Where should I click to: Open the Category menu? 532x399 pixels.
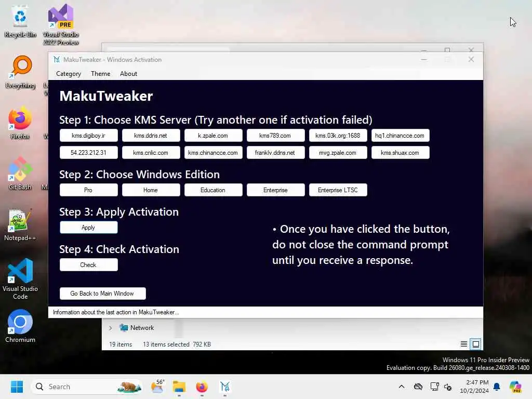pos(69,74)
